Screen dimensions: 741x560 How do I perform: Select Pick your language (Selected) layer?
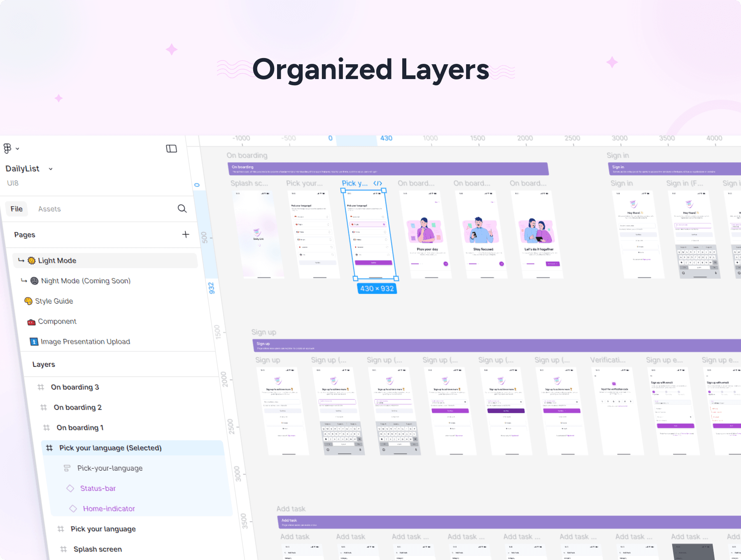coord(133,448)
